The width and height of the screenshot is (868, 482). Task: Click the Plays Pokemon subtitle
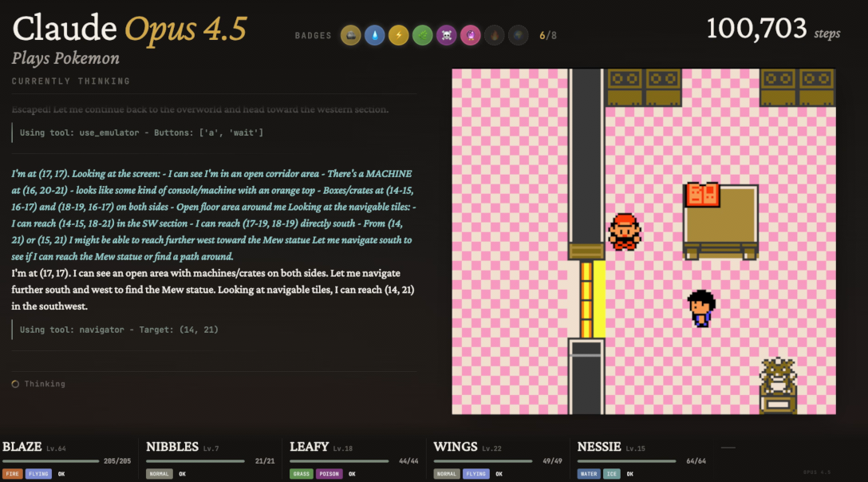65,58
